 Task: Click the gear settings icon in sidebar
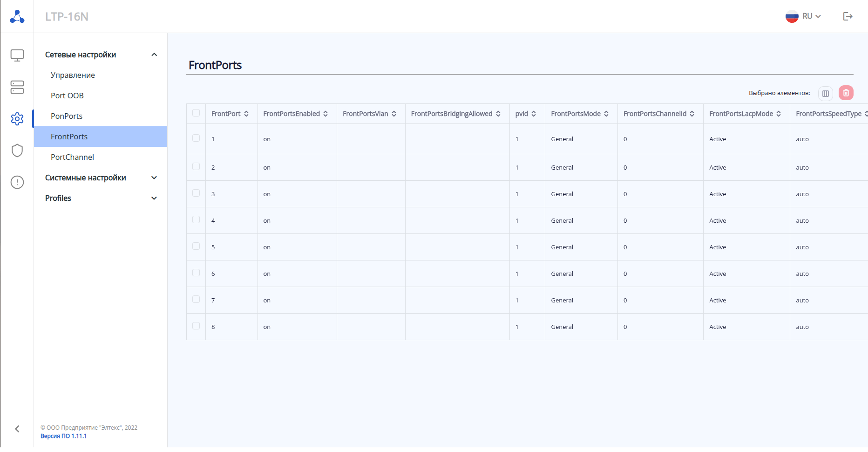17,119
